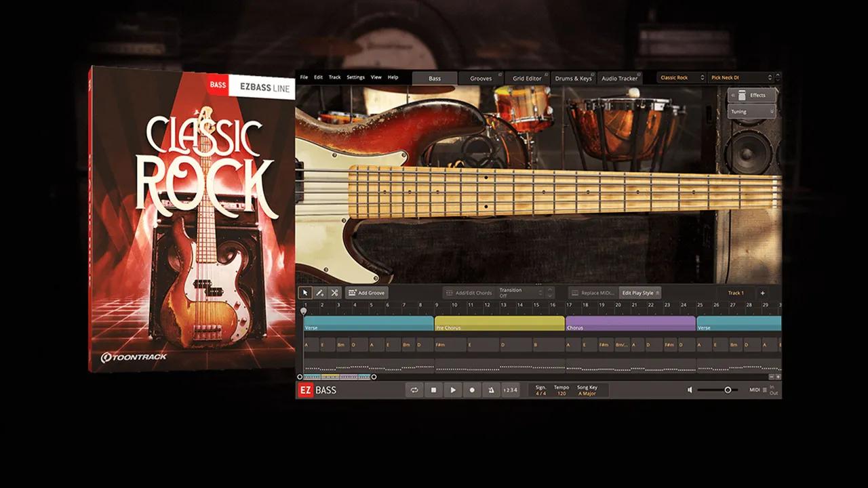Image resolution: width=868 pixels, height=488 pixels.
Task: Toggle the 1234 count-in button
Action: click(x=510, y=390)
